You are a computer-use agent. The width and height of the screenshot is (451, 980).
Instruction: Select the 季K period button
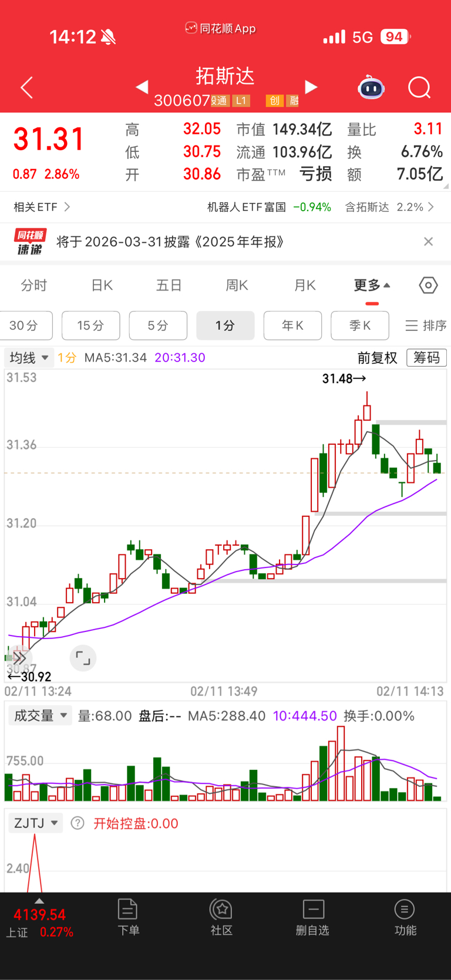click(360, 326)
